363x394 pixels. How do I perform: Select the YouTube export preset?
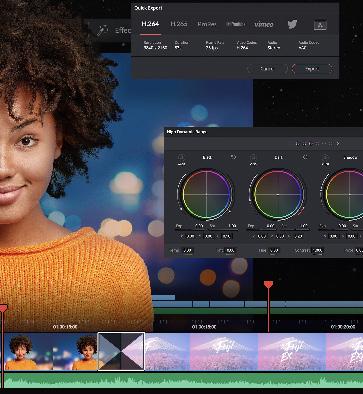click(x=236, y=24)
